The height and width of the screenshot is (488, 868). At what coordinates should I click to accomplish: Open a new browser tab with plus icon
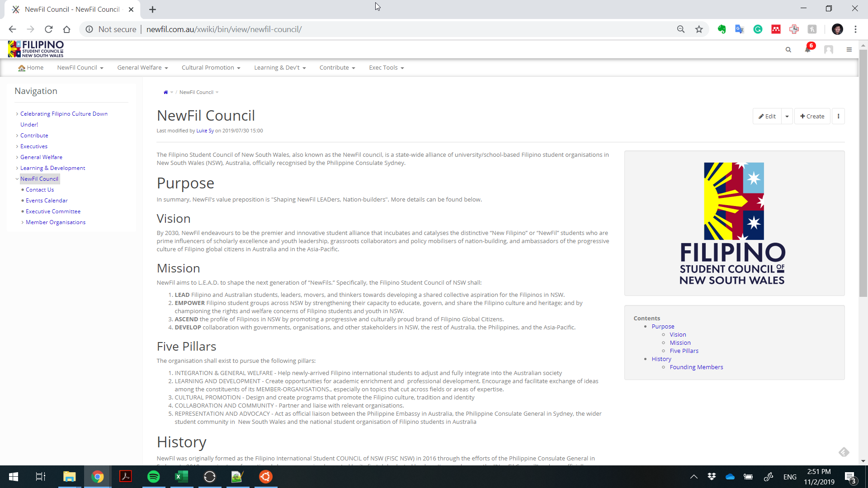[x=152, y=9]
